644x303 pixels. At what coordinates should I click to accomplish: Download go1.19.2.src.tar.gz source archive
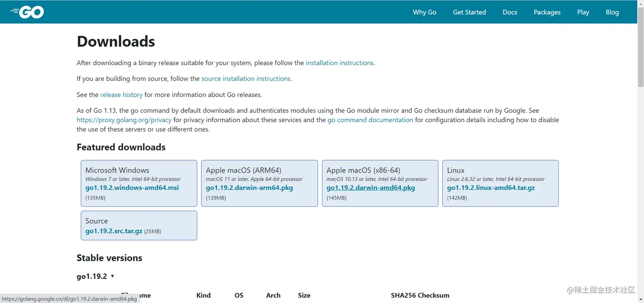(x=114, y=231)
